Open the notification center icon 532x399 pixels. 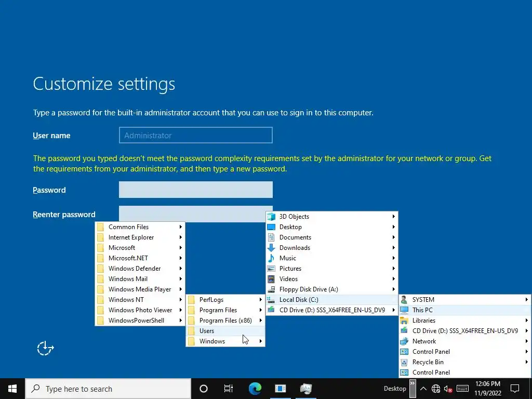(x=515, y=389)
